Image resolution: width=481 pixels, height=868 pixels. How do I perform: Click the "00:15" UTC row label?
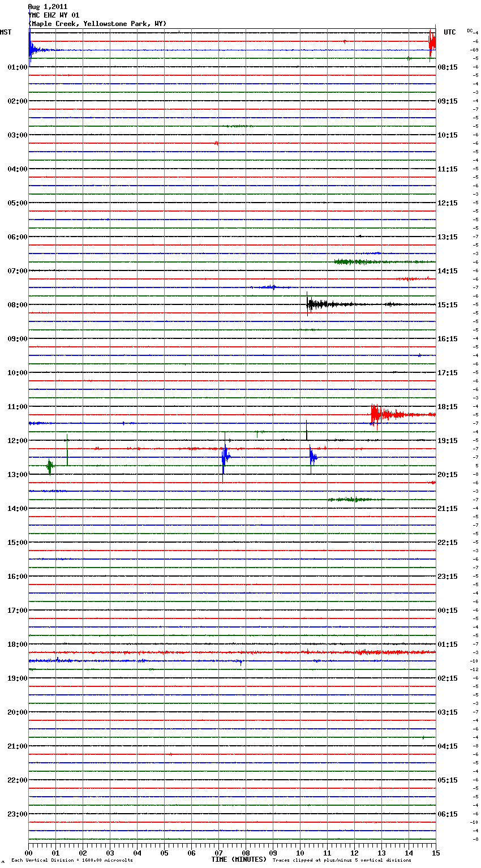(x=448, y=611)
